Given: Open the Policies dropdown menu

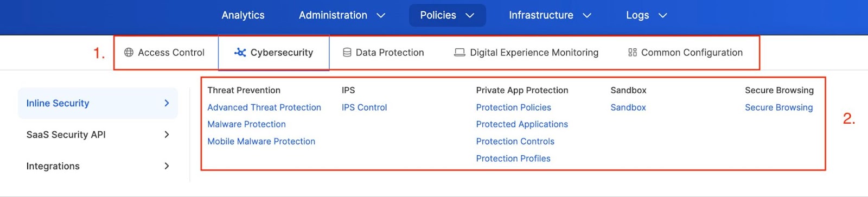Looking at the screenshot, I should pos(447,15).
